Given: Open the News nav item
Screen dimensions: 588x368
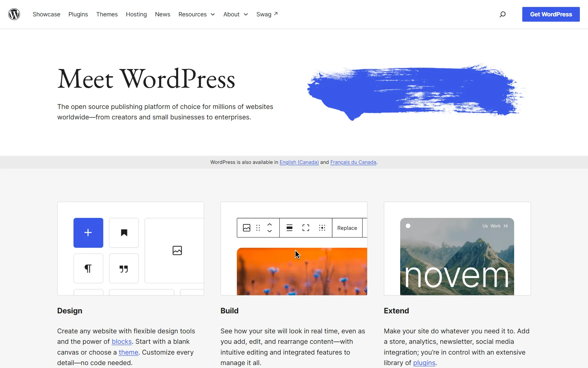Looking at the screenshot, I should click(x=163, y=14).
